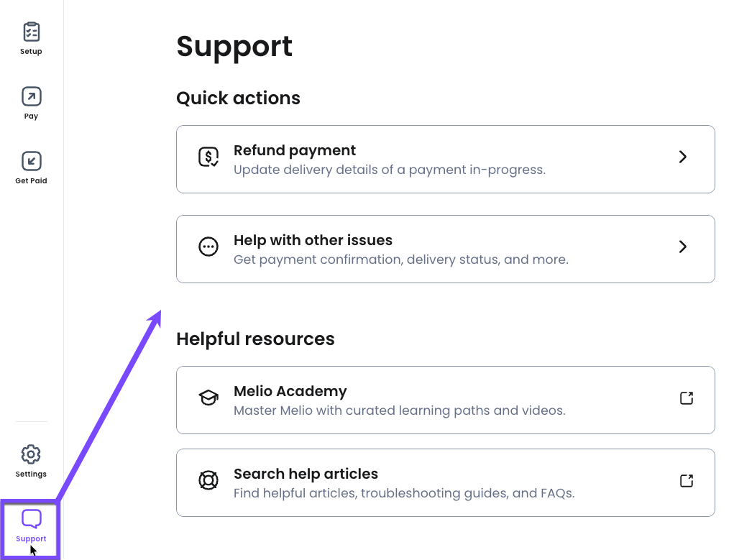Open the Settings gear icon
Screen dimensions: 734x560
point(31,454)
